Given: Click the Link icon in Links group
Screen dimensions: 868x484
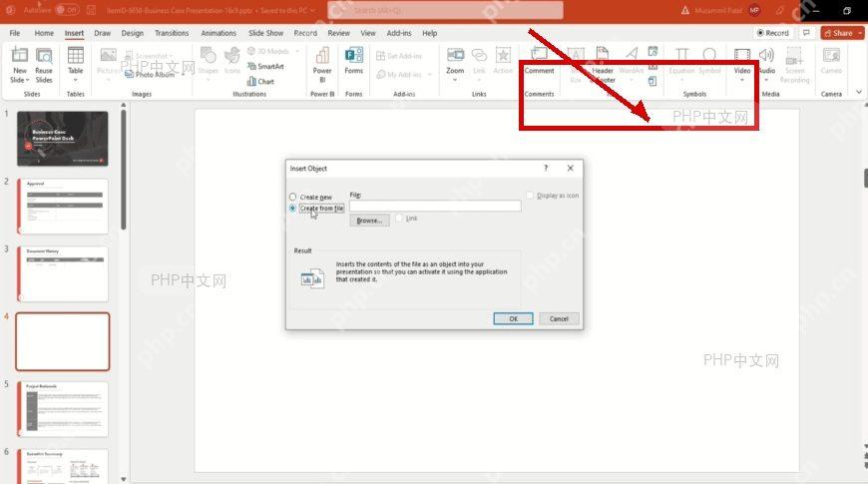Looking at the screenshot, I should (479, 55).
